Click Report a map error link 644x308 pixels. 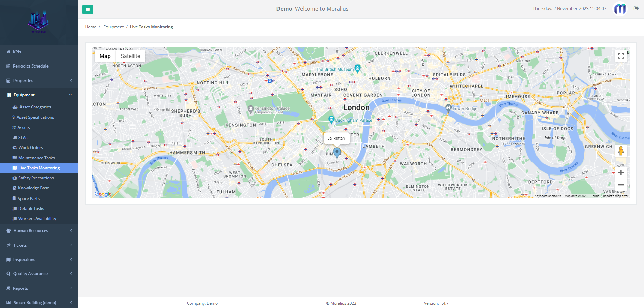[615, 196]
